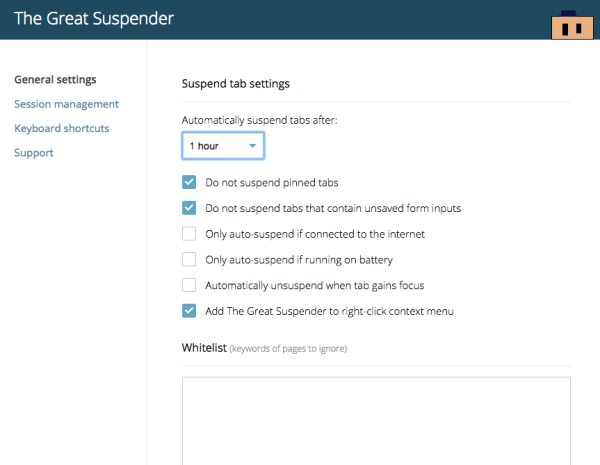This screenshot has width=600, height=465.
Task: Open the Support page
Action: pos(34,153)
